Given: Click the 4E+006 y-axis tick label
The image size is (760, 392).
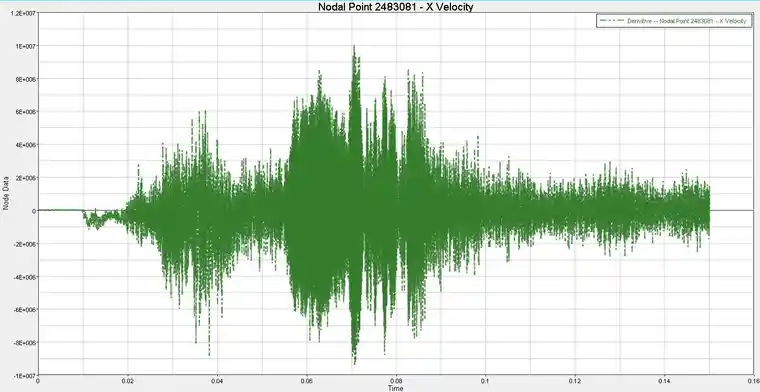Looking at the screenshot, I should tap(26, 145).
